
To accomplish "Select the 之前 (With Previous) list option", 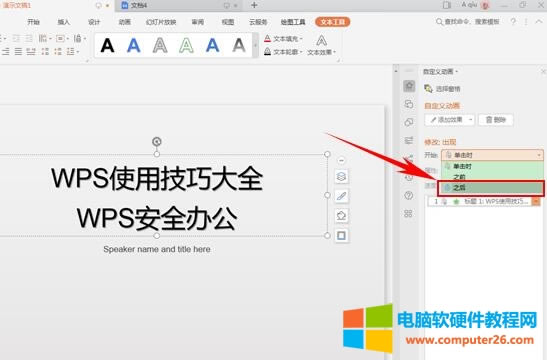I will [x=492, y=177].
